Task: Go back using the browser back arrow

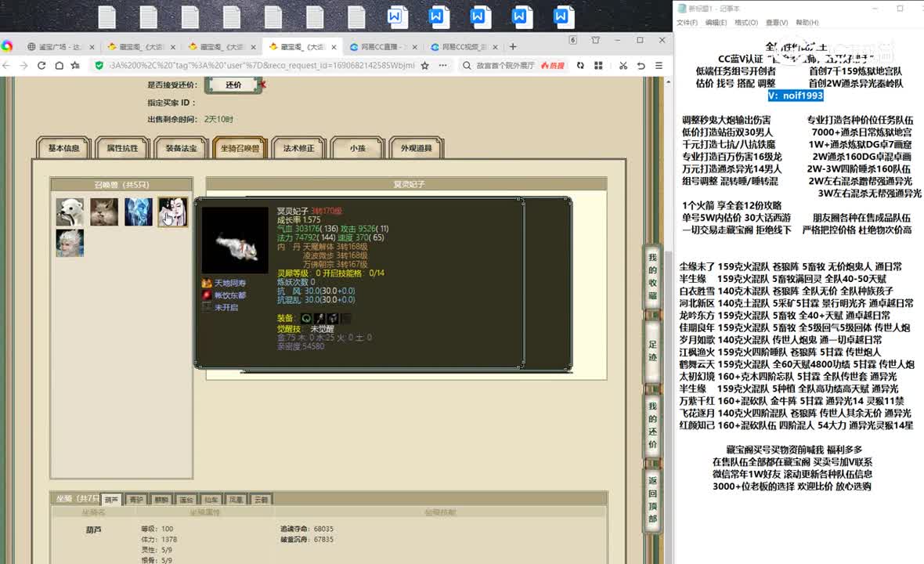Action: (6, 66)
